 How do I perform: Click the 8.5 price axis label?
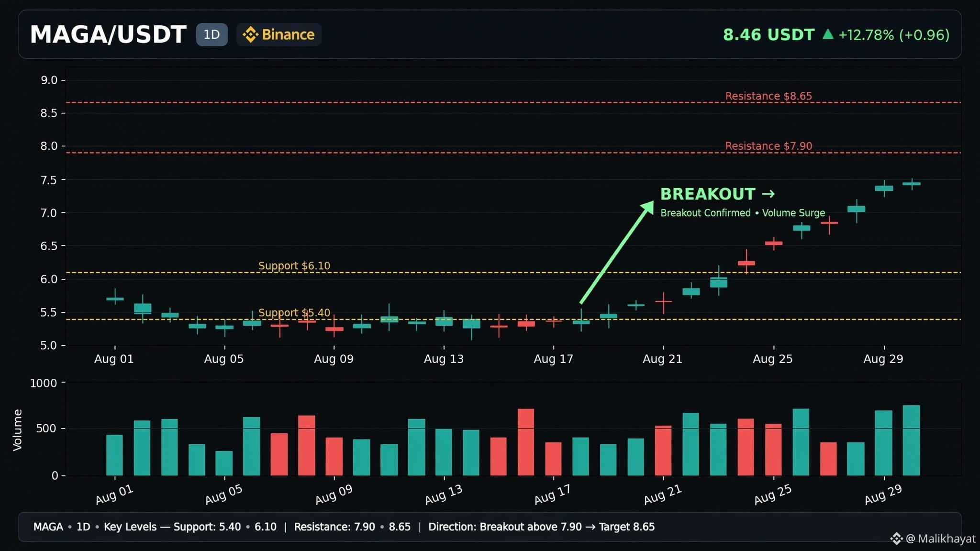49,113
